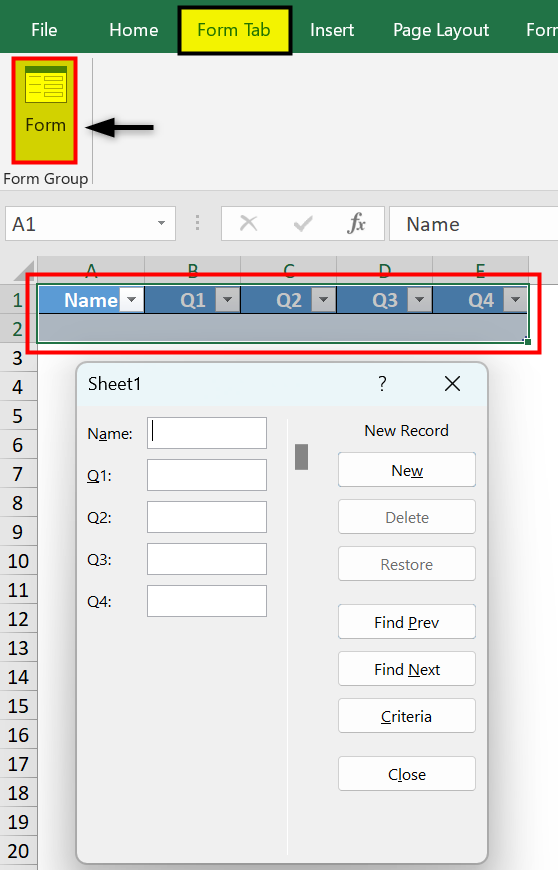Click the enter checkmark icon in formula bar
Viewport: 558px width, 870px height.
coord(303,224)
